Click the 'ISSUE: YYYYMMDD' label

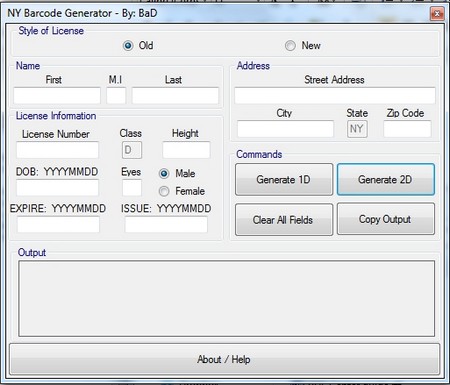pos(166,208)
